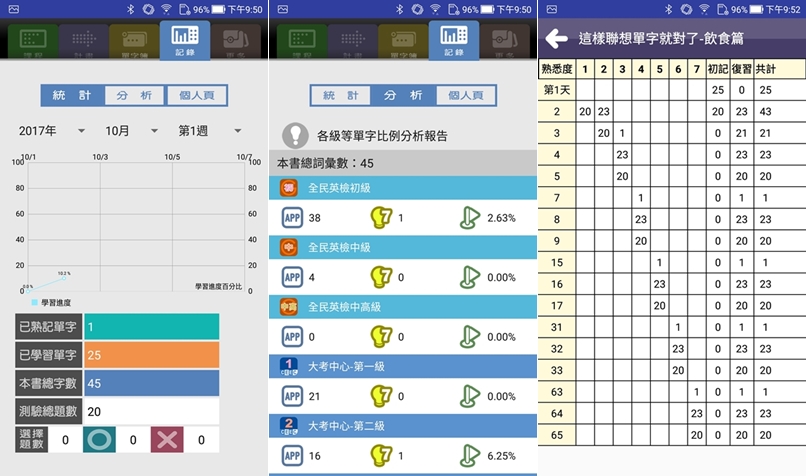Tap the orange 全民英檢中高級 badge icon

(289, 307)
